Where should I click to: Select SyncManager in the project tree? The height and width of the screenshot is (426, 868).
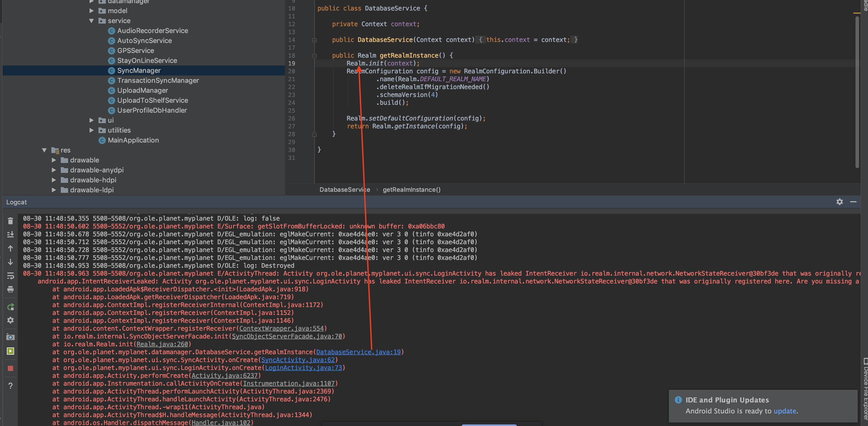point(139,70)
